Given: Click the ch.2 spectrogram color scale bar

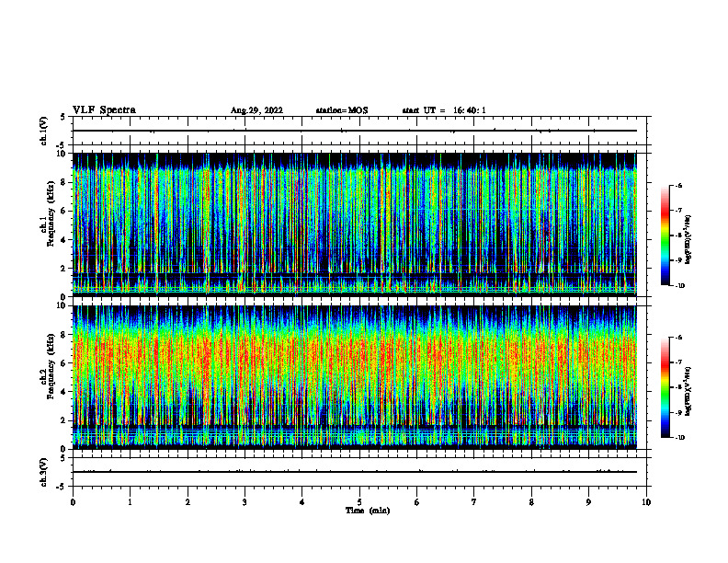Looking at the screenshot, I should (665, 387).
